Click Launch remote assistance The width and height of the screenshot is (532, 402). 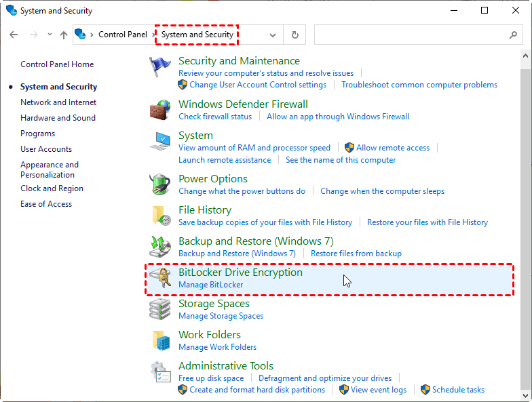tap(225, 160)
